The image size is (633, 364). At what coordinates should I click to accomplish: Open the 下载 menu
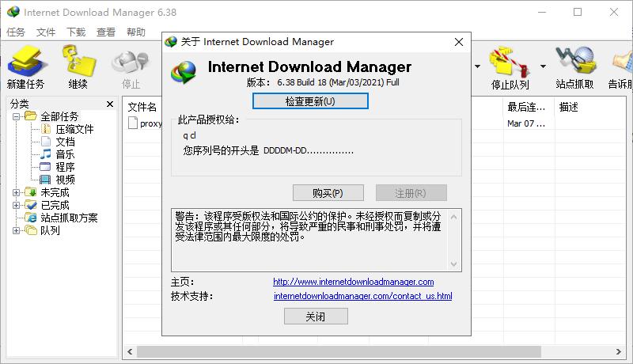pos(76,32)
